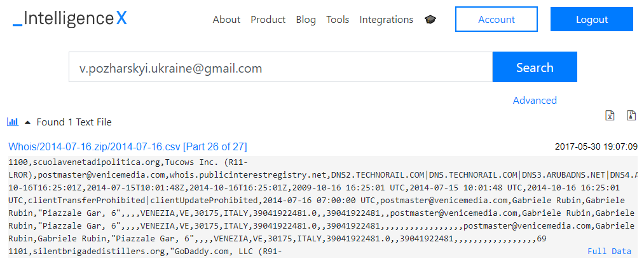
Task: Click the Excel export file icon
Action: click(610, 115)
